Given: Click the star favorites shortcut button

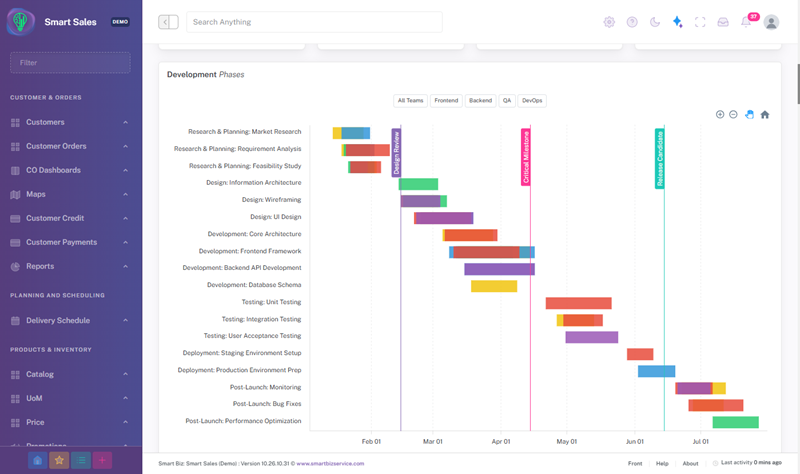Looking at the screenshot, I should [59, 460].
